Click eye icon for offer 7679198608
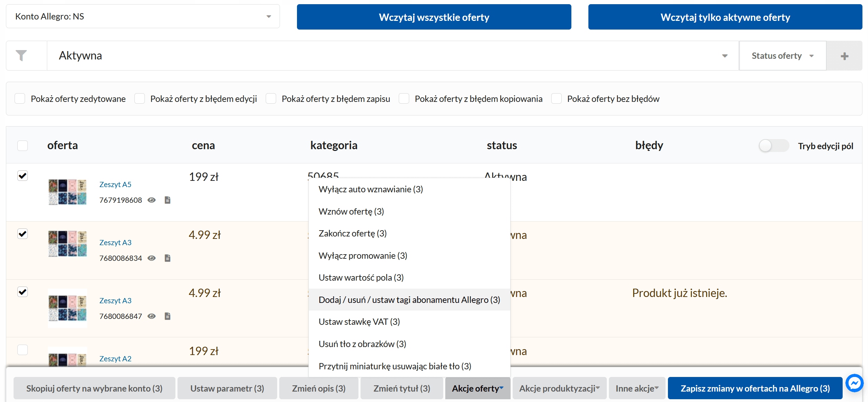The image size is (868, 402). [x=151, y=200]
